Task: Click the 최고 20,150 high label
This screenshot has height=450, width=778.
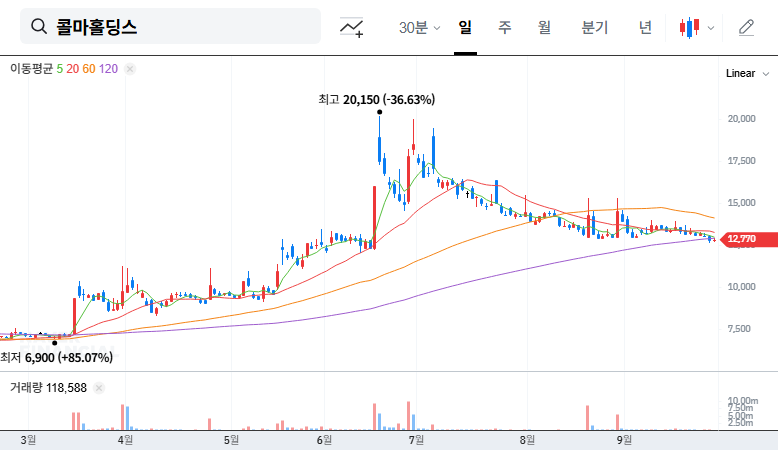Action: (377, 100)
